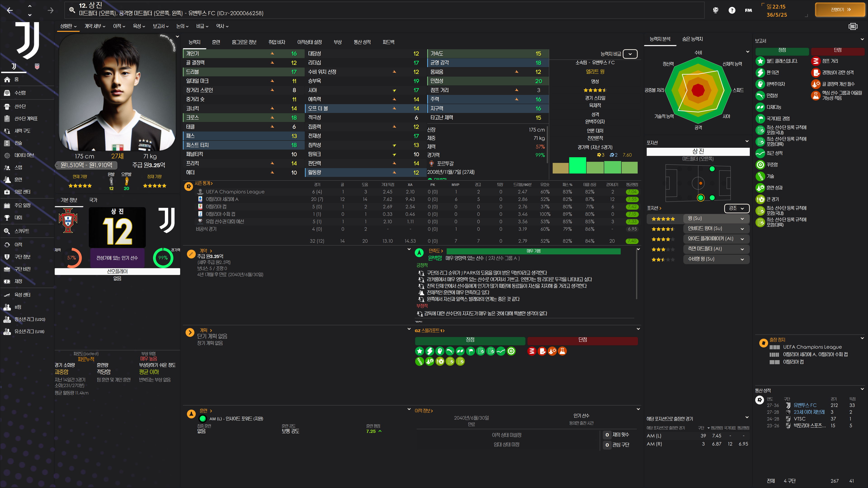Click the 만족도 매우 기쁨 green bar
The width and height of the screenshot is (868, 488).
coord(533,251)
